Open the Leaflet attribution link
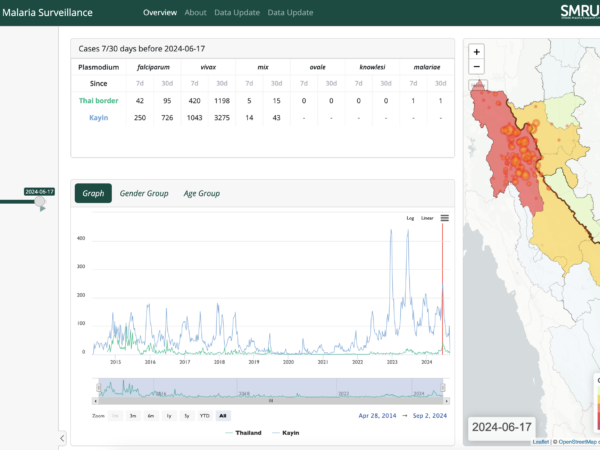 [540, 442]
